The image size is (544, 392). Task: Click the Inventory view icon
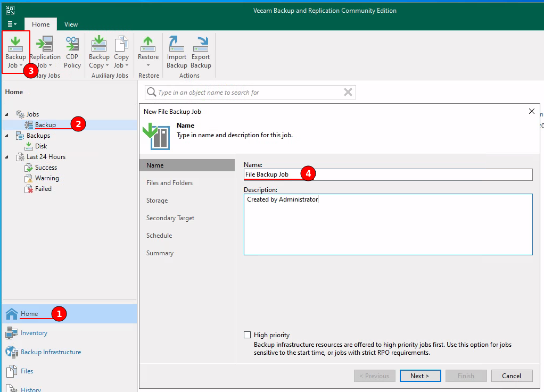pos(12,333)
